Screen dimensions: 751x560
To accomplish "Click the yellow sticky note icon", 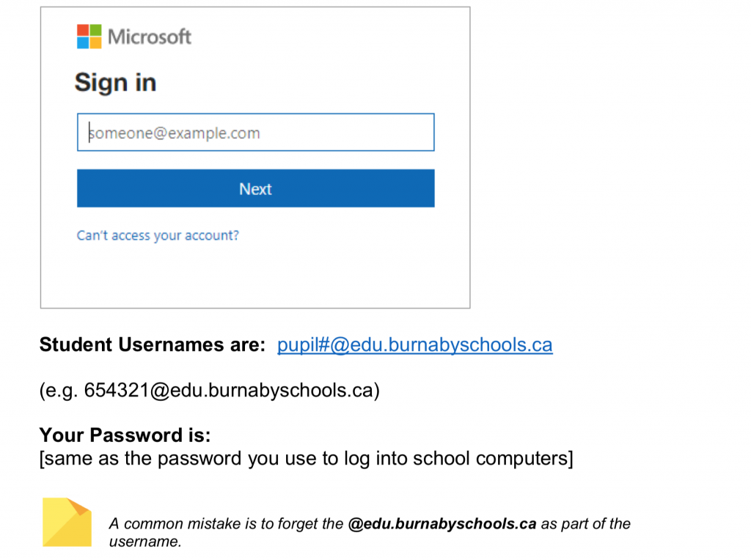I will coord(66,522).
